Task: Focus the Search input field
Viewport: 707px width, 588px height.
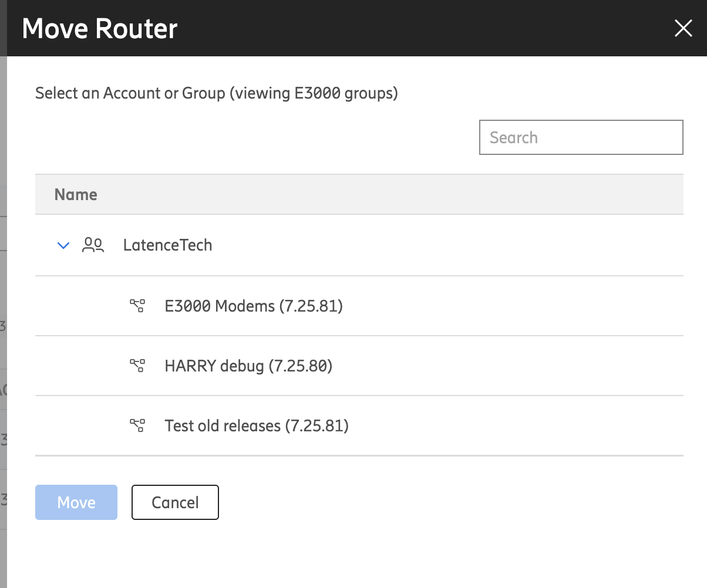Action: point(581,137)
